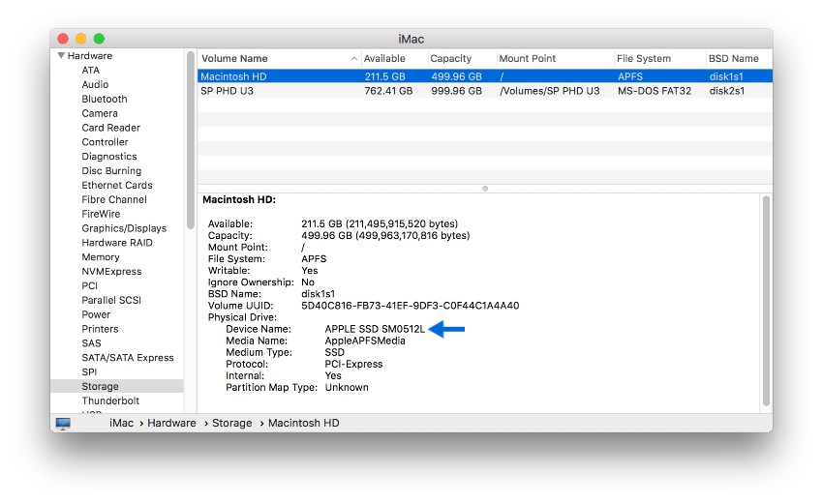Click the red close window button
The width and height of the screenshot is (823, 504).
pyautogui.click(x=63, y=39)
